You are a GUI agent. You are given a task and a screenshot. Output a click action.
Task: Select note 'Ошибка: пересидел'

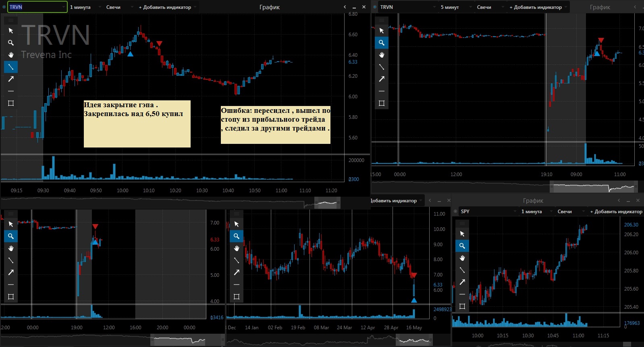pos(276,125)
